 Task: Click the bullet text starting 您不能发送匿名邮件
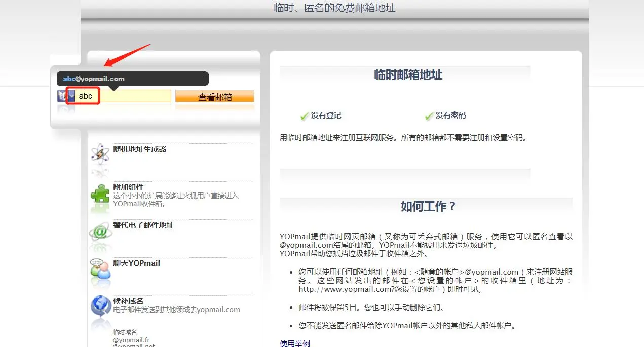[407, 325]
